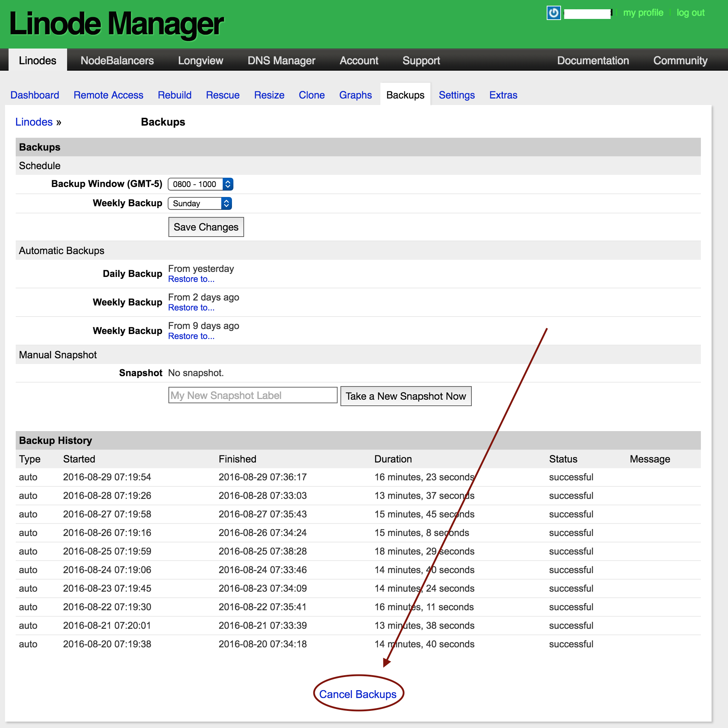Viewport: 728px width, 728px height.
Task: Open the Support tab
Action: pyautogui.click(x=421, y=60)
